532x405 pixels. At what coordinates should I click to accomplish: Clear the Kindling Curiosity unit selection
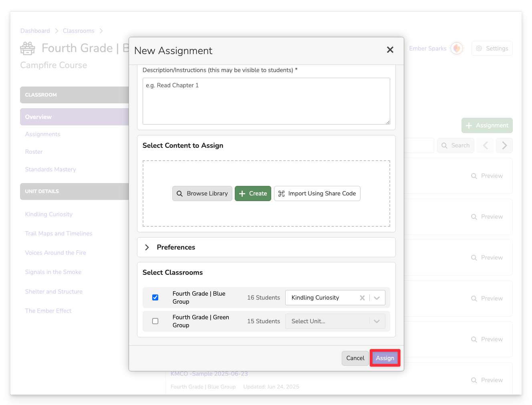(362, 298)
